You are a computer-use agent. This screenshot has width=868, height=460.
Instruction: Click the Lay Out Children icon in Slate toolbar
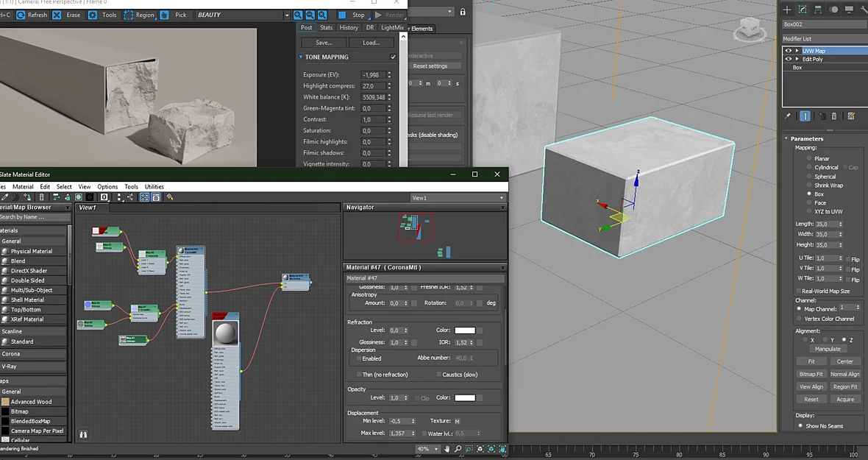pyautogui.click(x=130, y=197)
